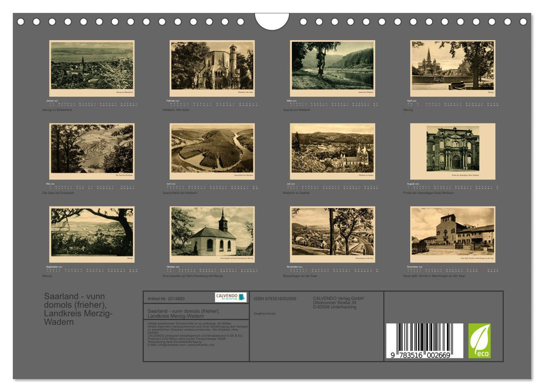
Task: Open the June Saarschleife bei Mettlach image
Action: tap(212, 151)
